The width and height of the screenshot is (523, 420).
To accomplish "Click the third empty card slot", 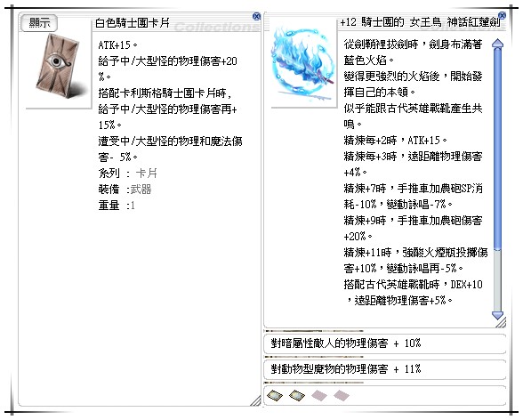I will click(x=319, y=396).
